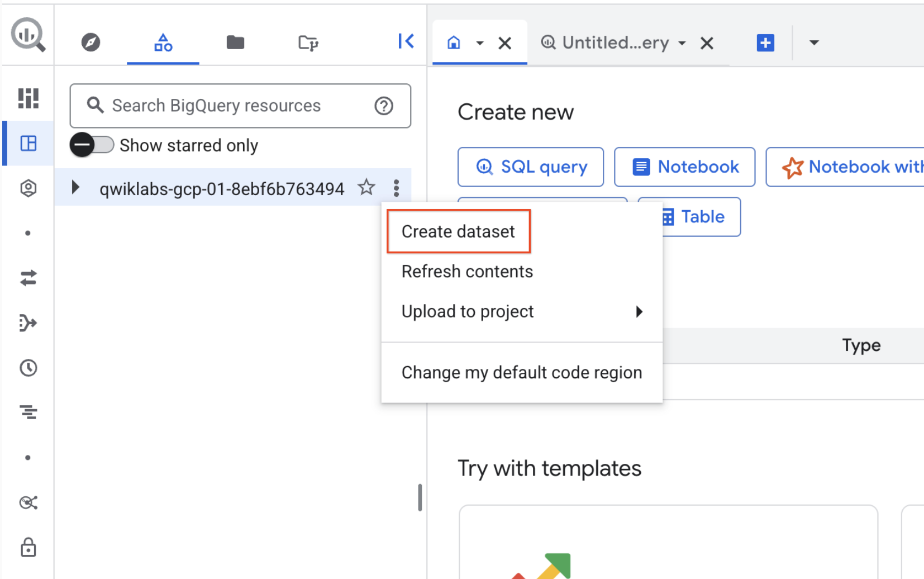Select the Explorer shapes panel icon
This screenshot has width=924, height=579.
coord(163,42)
